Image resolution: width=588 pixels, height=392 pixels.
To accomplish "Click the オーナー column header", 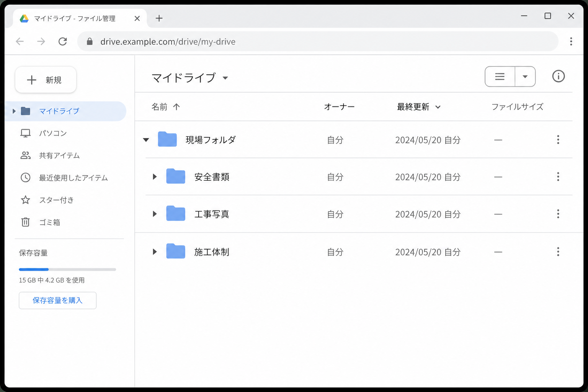I will (x=339, y=107).
